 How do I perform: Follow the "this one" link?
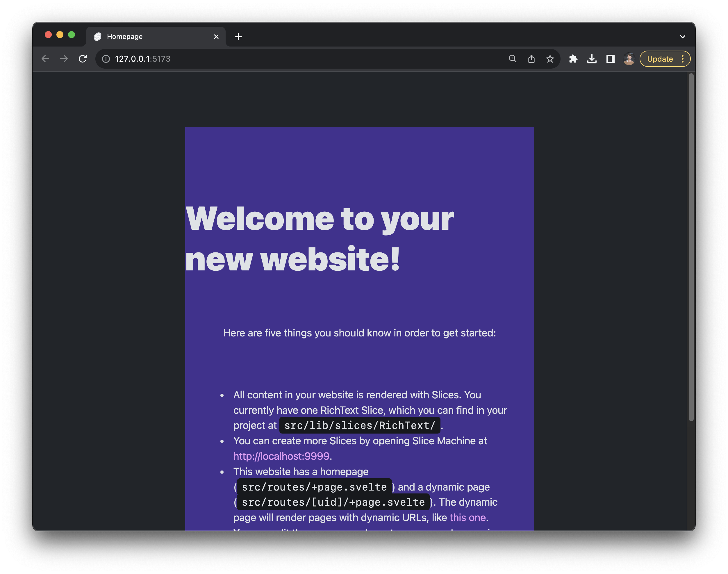coord(467,518)
